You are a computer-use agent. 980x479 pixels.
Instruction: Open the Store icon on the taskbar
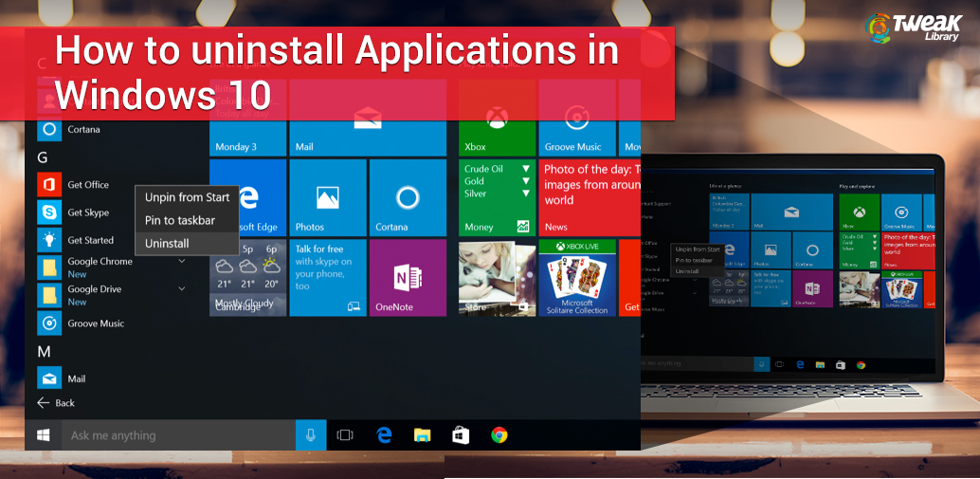tap(461, 435)
